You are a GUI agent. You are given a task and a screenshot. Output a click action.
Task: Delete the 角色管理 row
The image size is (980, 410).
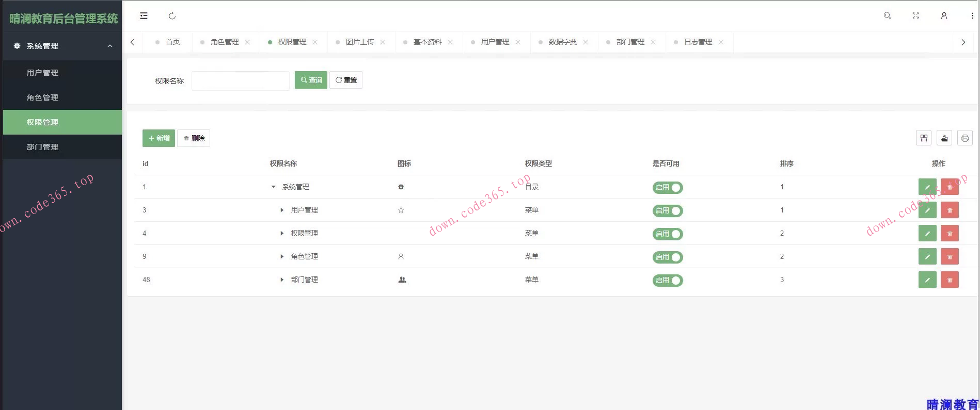click(950, 257)
